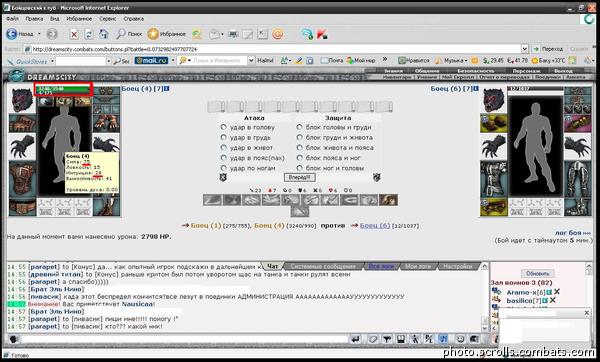Screen dimensions: 600x362
Task: Open the 'лог боя' link
Action: (573, 233)
